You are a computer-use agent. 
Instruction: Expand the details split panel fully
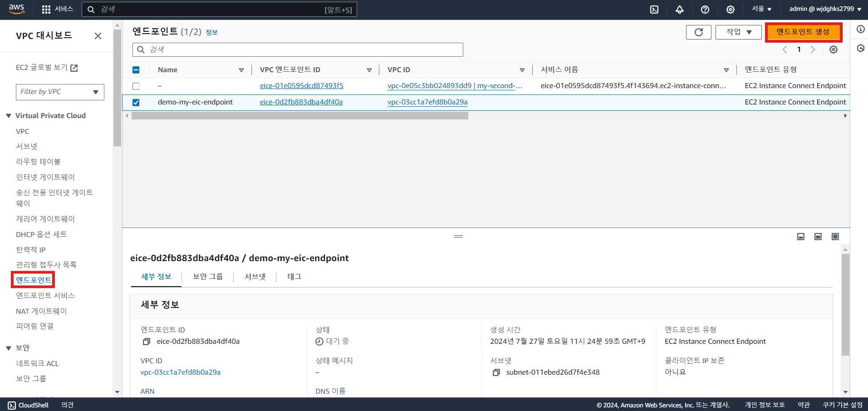point(835,237)
